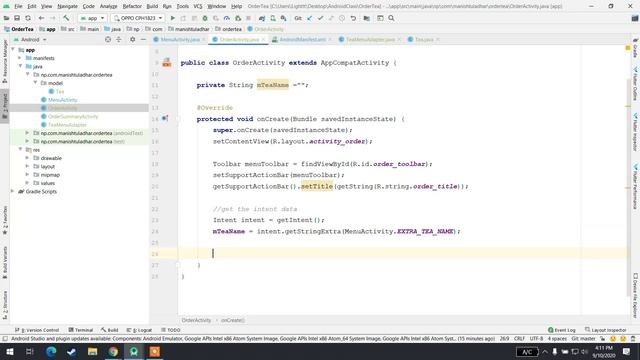Open the Logcat tool window
The height and width of the screenshot is (360, 640).
pos(139,330)
